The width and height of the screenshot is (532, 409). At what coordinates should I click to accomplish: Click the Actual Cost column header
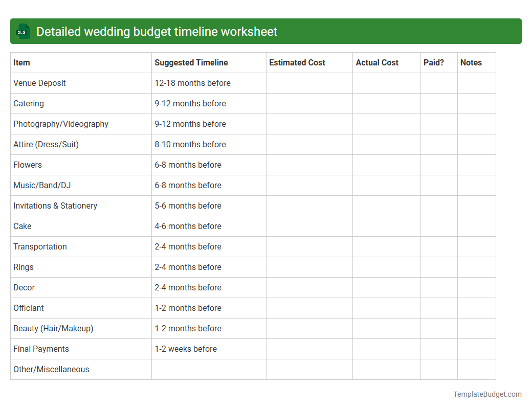point(377,62)
